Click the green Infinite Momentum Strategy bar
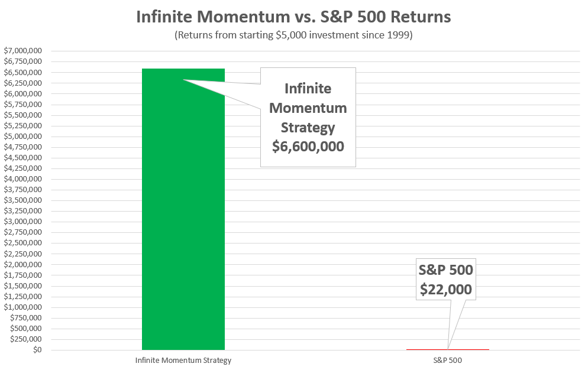588x370 pixels. [183, 209]
